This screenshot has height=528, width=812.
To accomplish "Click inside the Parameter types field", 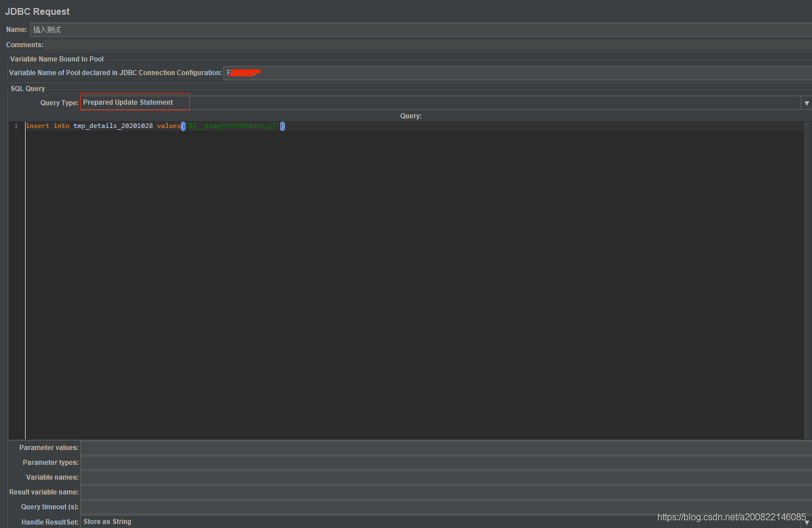I will [x=284, y=463].
